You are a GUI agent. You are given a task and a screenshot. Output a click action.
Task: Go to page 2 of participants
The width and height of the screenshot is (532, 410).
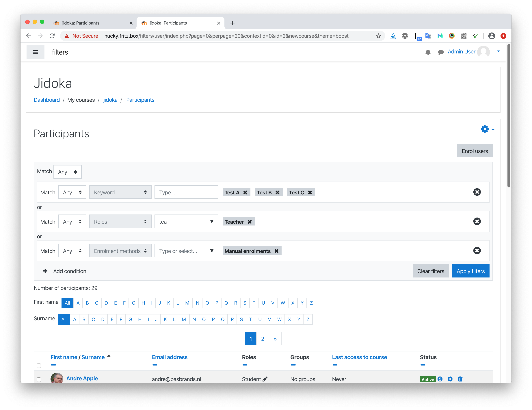(263, 339)
